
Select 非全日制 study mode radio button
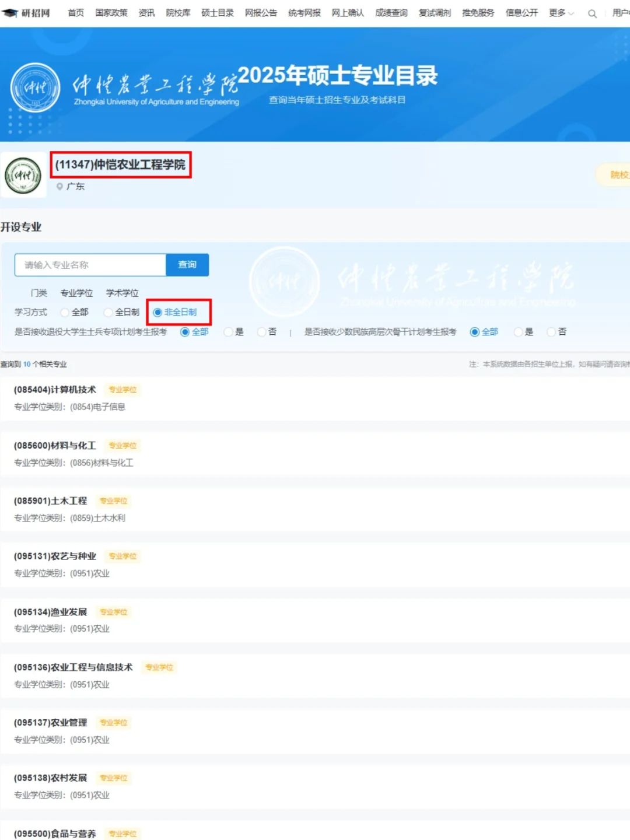click(x=157, y=313)
